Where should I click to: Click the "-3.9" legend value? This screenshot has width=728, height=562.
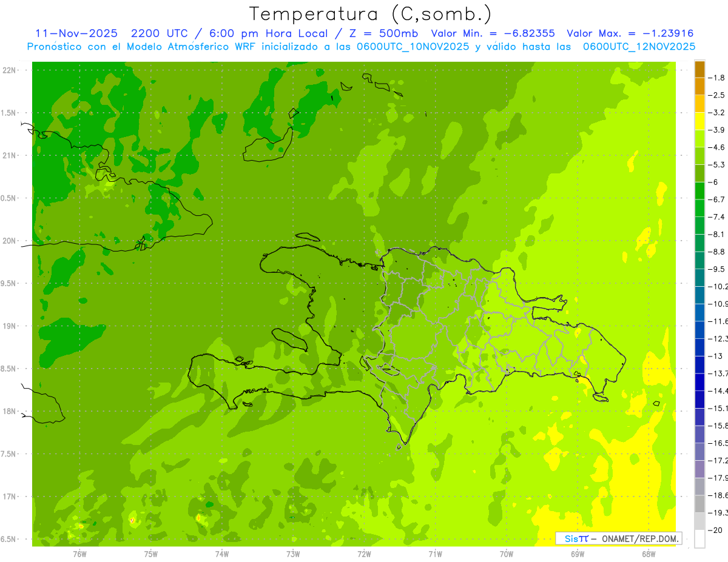(x=717, y=130)
